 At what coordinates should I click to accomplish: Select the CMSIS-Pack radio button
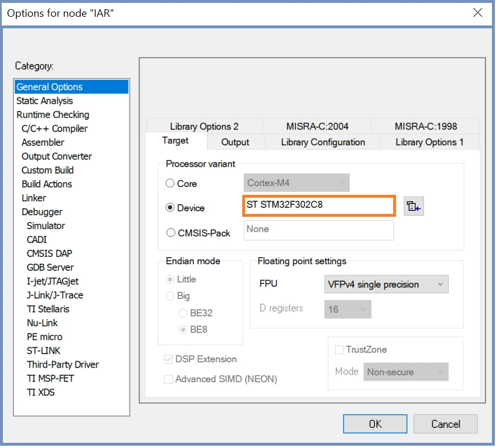171,233
